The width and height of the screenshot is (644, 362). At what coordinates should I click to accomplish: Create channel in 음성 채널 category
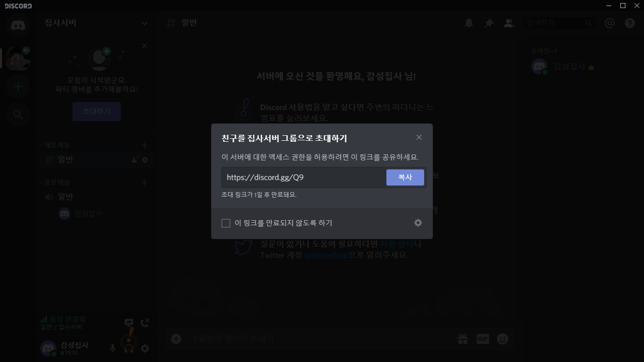(144, 183)
